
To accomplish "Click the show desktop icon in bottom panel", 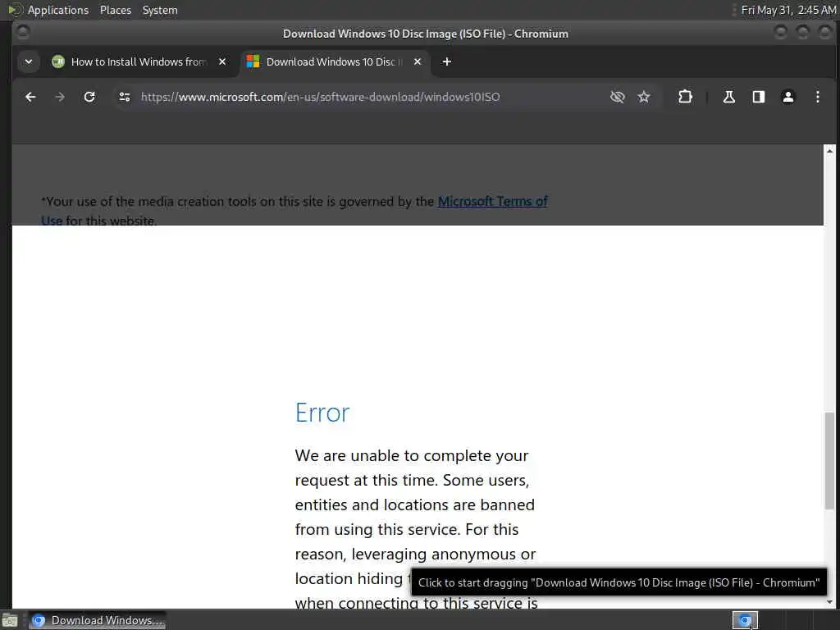I will click(10, 621).
